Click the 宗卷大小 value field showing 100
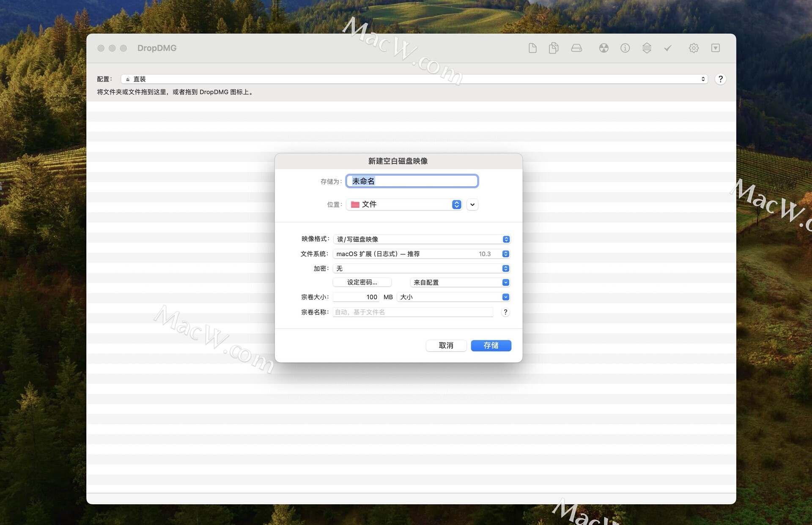 pyautogui.click(x=356, y=297)
